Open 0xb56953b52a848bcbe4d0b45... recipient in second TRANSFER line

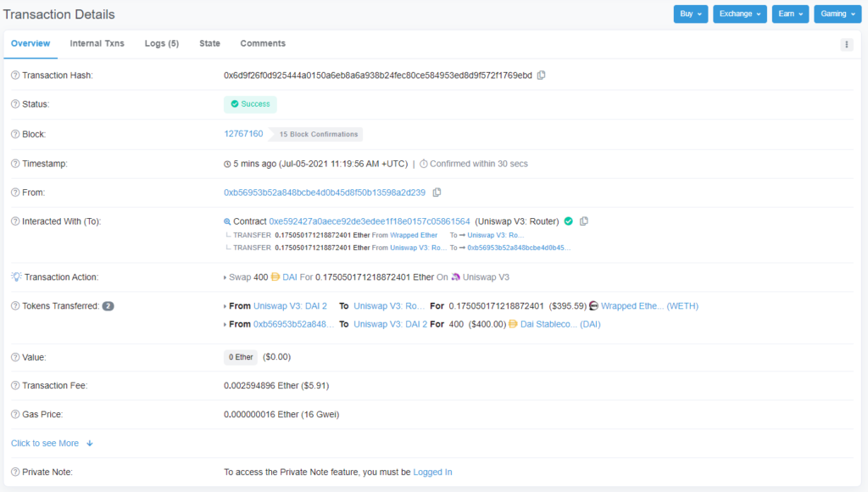(x=519, y=248)
